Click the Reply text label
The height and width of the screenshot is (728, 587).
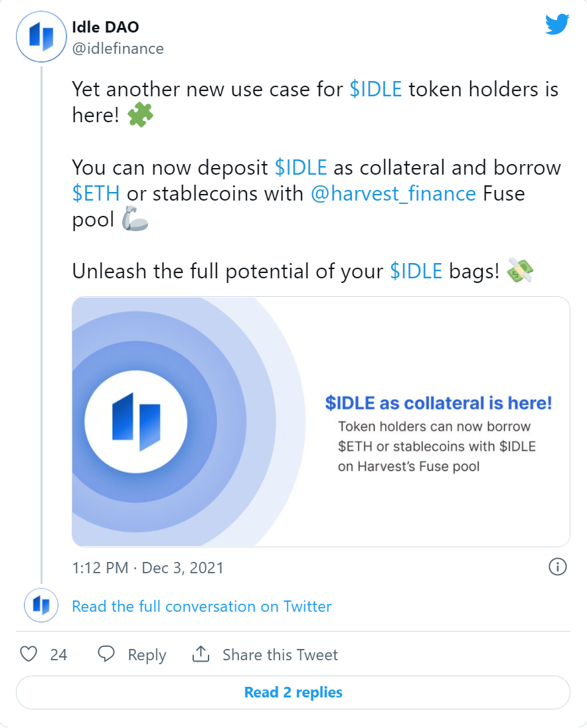(x=147, y=655)
